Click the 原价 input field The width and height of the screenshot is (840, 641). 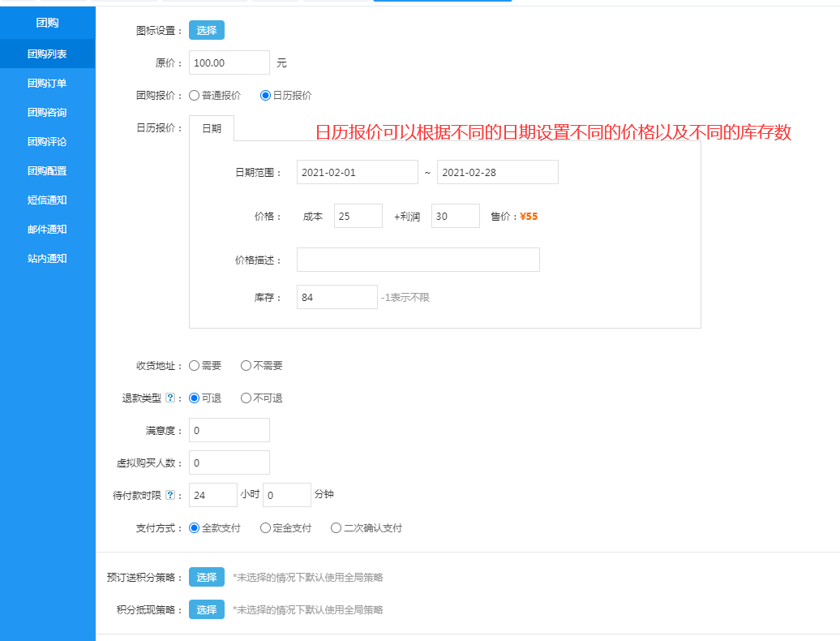pyautogui.click(x=229, y=62)
